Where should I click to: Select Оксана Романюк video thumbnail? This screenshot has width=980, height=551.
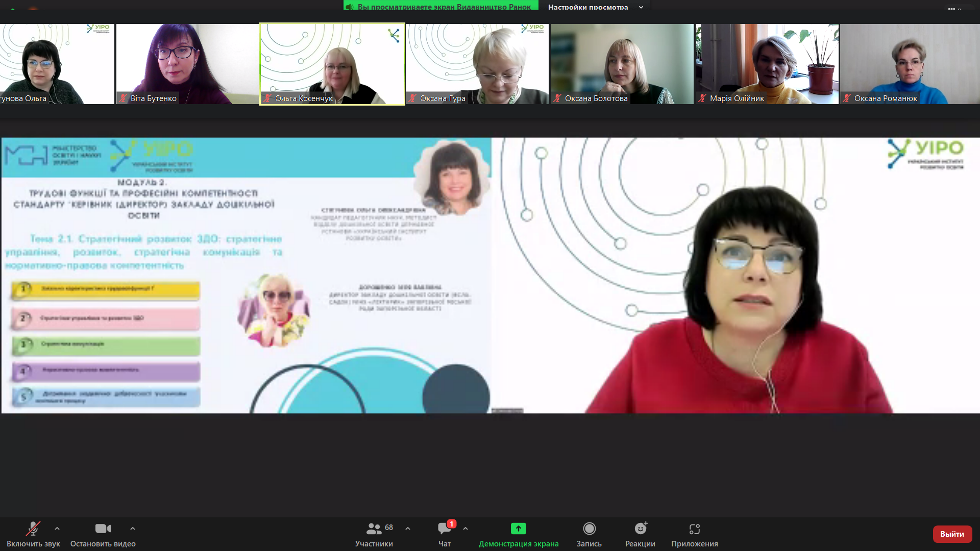pyautogui.click(x=910, y=64)
